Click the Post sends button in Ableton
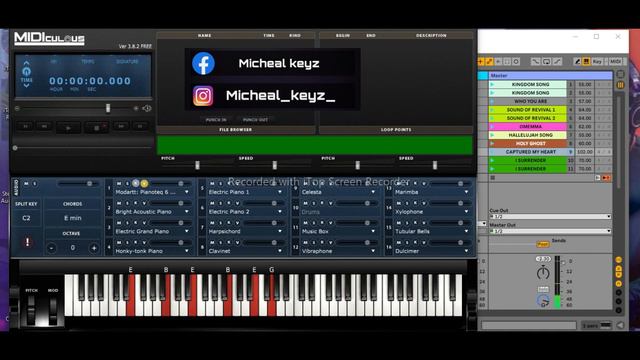 coord(542,244)
